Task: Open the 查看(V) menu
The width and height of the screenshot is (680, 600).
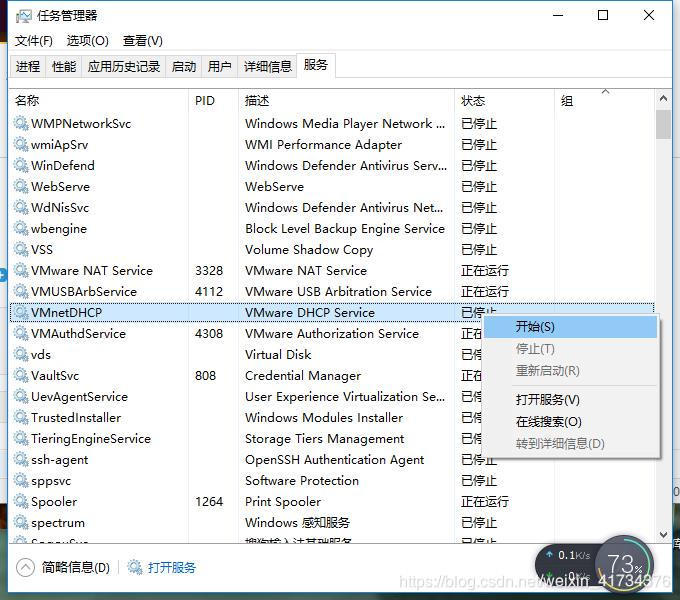Action: coord(143,41)
